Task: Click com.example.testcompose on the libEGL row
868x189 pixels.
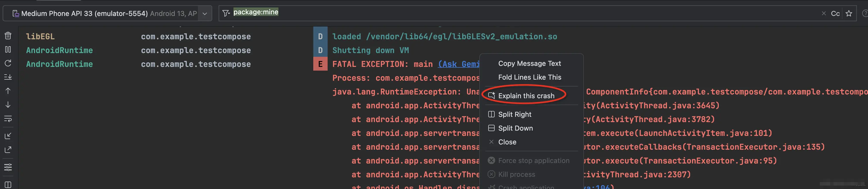Action: pos(196,37)
